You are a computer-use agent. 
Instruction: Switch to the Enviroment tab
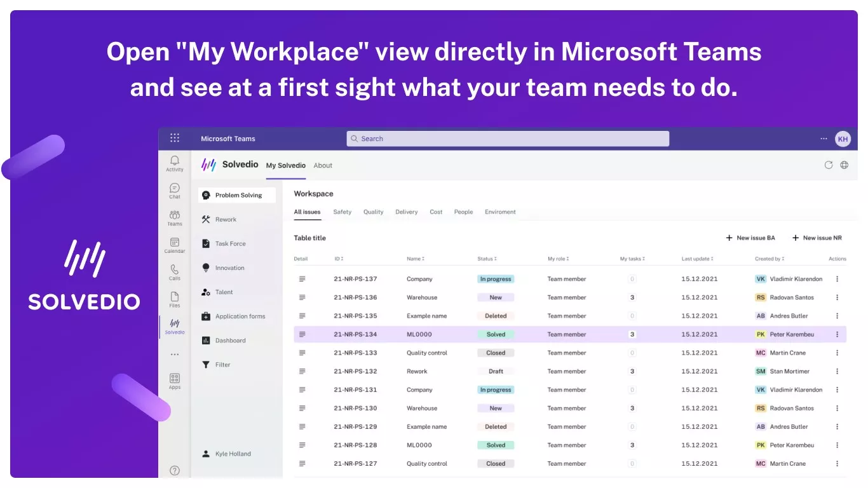500,212
